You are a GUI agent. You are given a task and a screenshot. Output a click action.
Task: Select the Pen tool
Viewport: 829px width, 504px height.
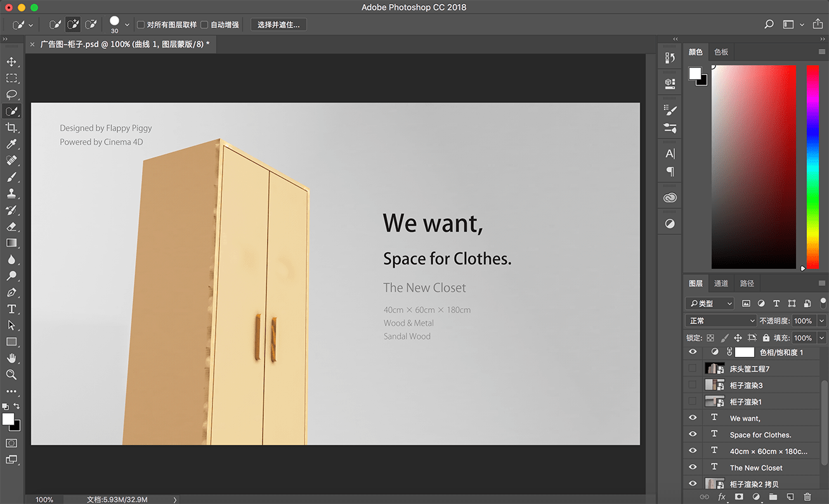coord(11,292)
